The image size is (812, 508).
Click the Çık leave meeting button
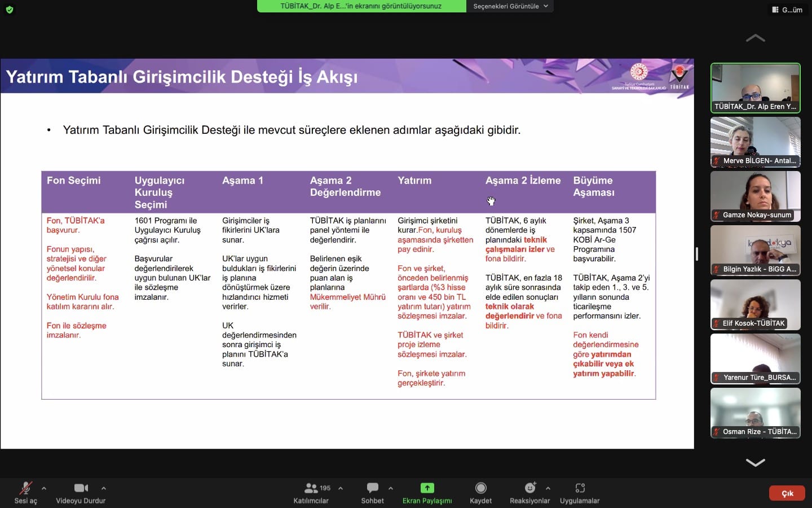787,493
